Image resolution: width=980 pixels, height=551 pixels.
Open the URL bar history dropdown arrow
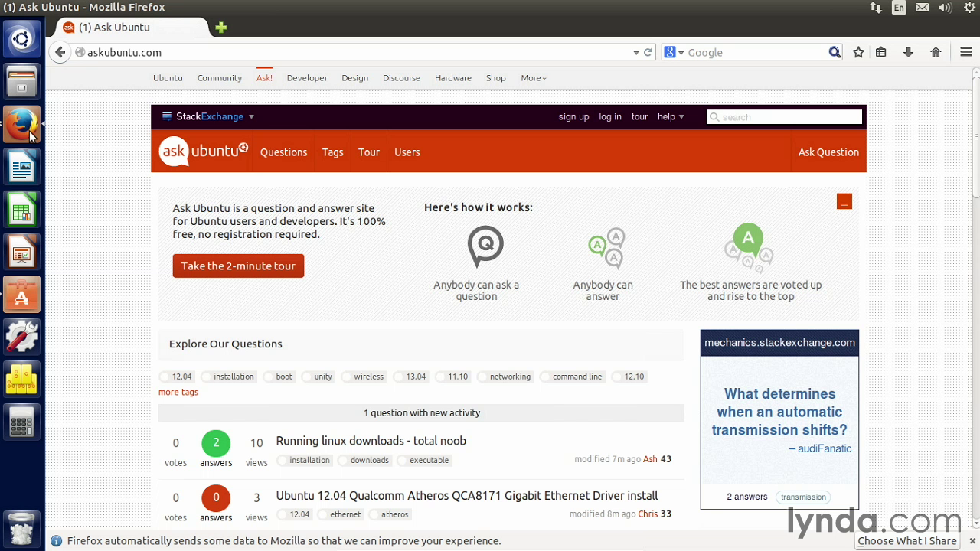click(x=635, y=53)
